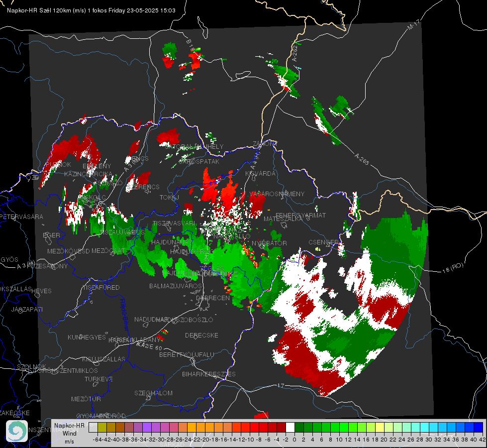Click the CSENGER town label
Screen dimensions: 487x448
point(323,242)
